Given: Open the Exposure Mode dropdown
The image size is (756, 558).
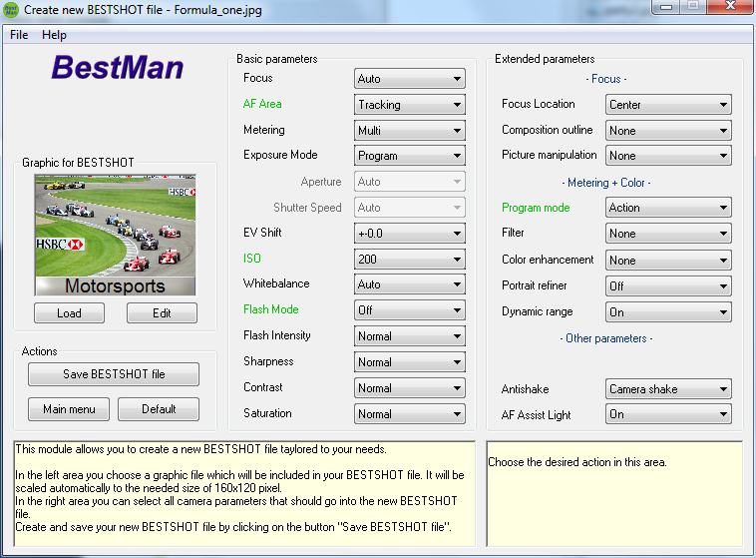Looking at the screenshot, I should [409, 156].
